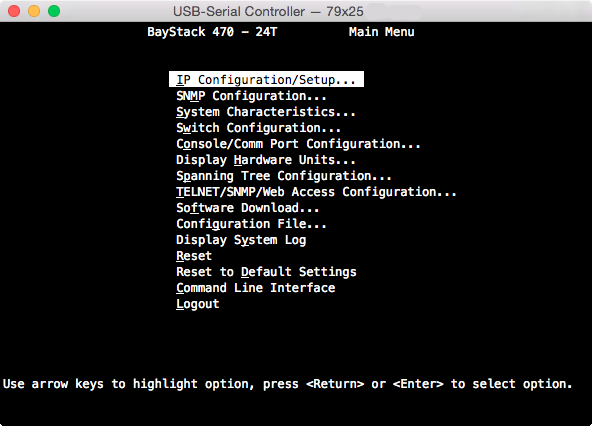Select Display System Log
592x426 pixels.
click(241, 240)
